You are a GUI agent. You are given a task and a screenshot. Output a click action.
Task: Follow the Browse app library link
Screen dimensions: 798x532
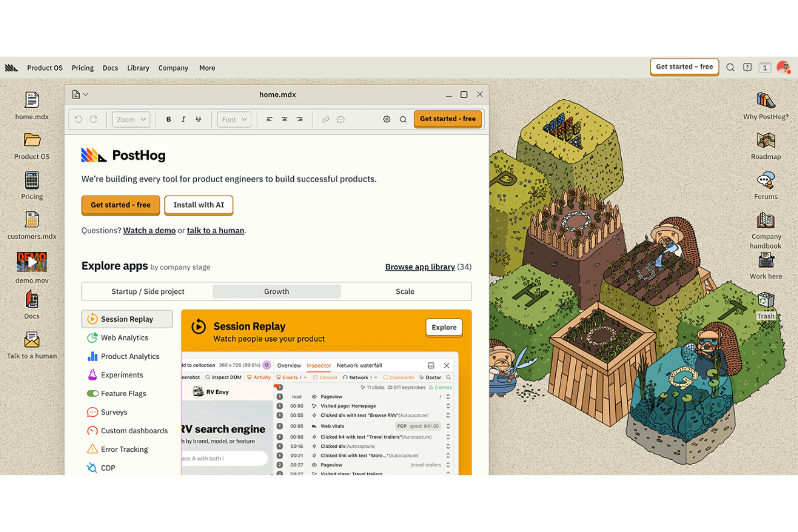point(419,267)
